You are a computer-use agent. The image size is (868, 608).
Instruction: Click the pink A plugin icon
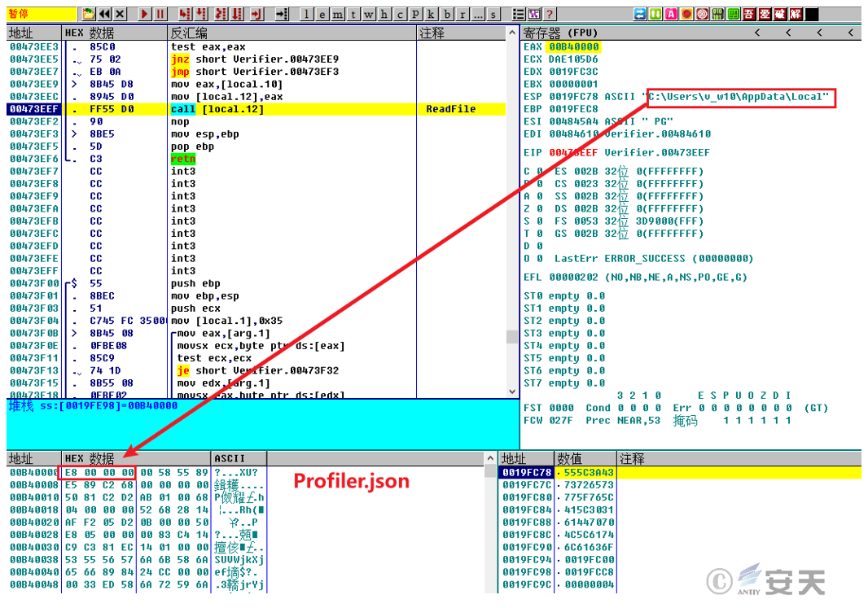click(x=671, y=14)
